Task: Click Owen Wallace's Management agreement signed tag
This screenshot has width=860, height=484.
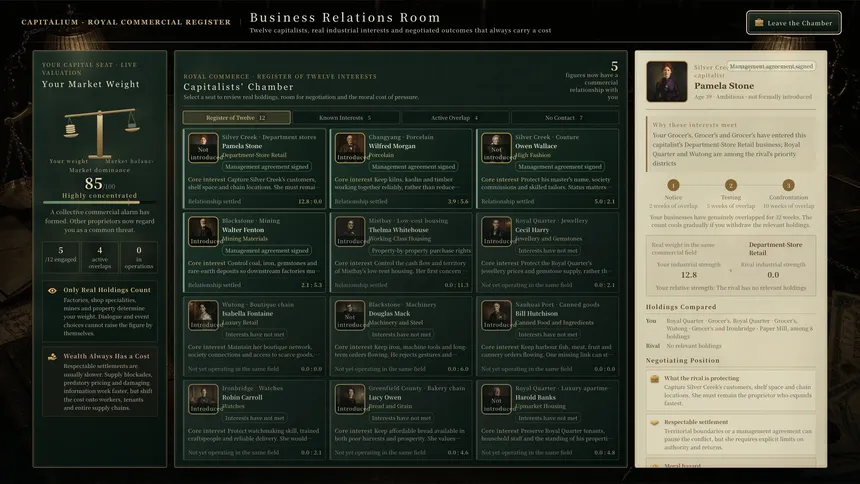Action: click(x=560, y=167)
